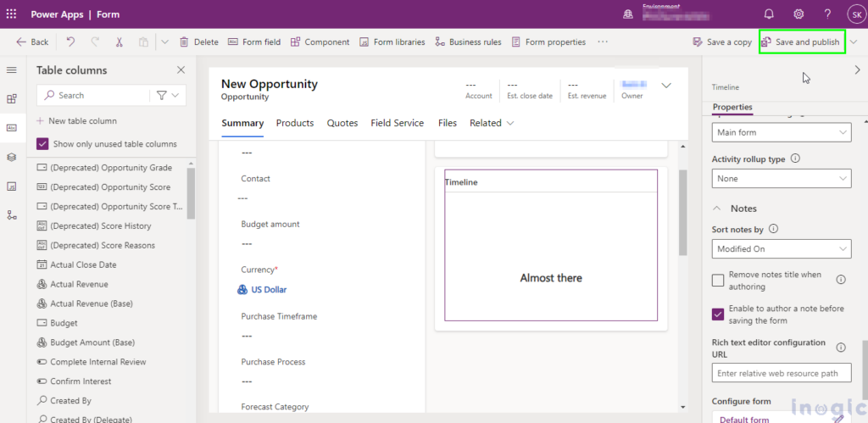
Task: Expand the paste options arrow
Action: [x=164, y=42]
